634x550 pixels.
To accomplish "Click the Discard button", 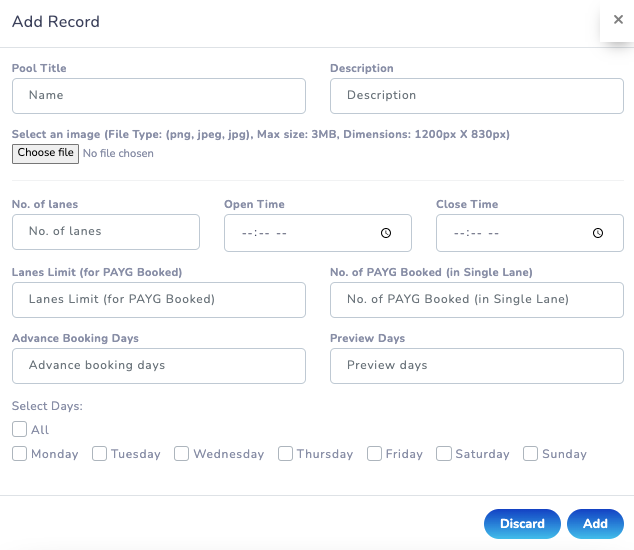I will 522,524.
